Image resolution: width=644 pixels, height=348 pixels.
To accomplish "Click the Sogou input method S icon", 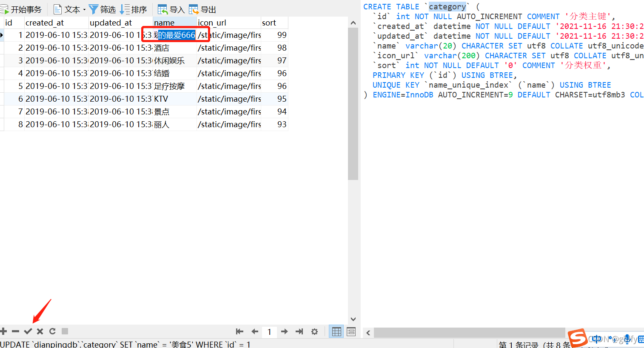I will point(578,338).
